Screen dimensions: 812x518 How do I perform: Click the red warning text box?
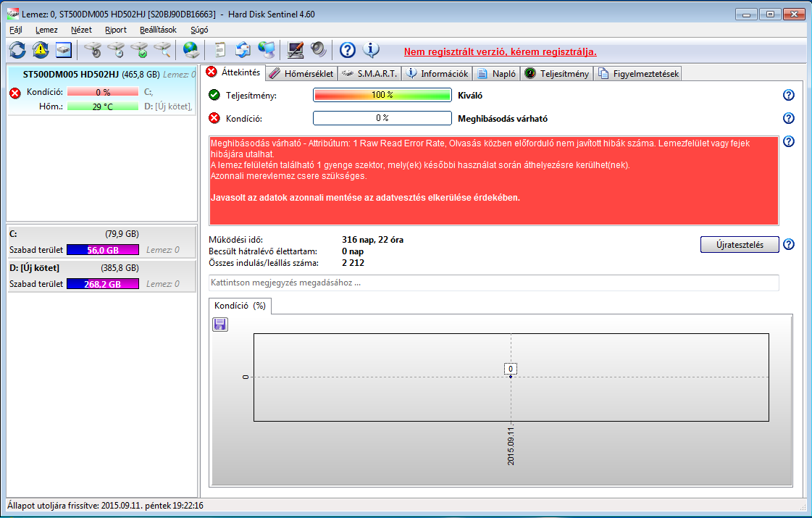pyautogui.click(x=493, y=180)
